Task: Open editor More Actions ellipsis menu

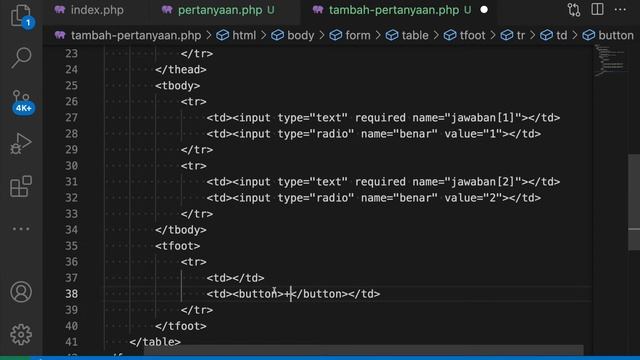Action: (x=620, y=10)
